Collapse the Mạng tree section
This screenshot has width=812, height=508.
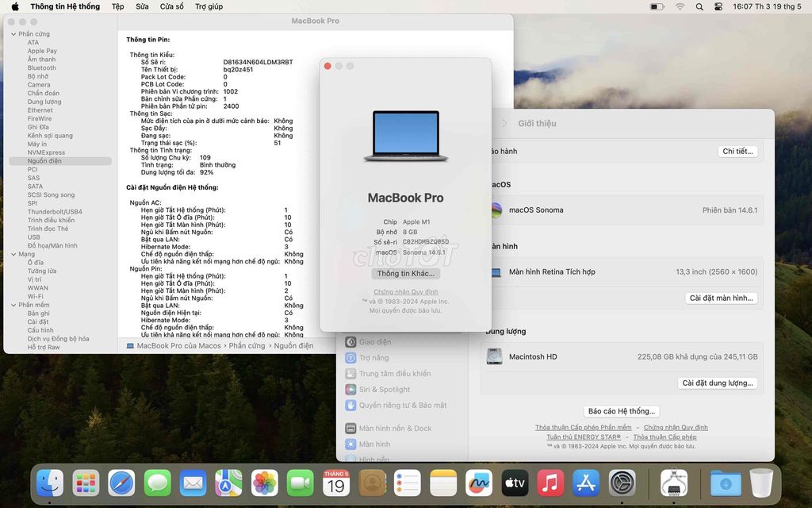point(13,255)
